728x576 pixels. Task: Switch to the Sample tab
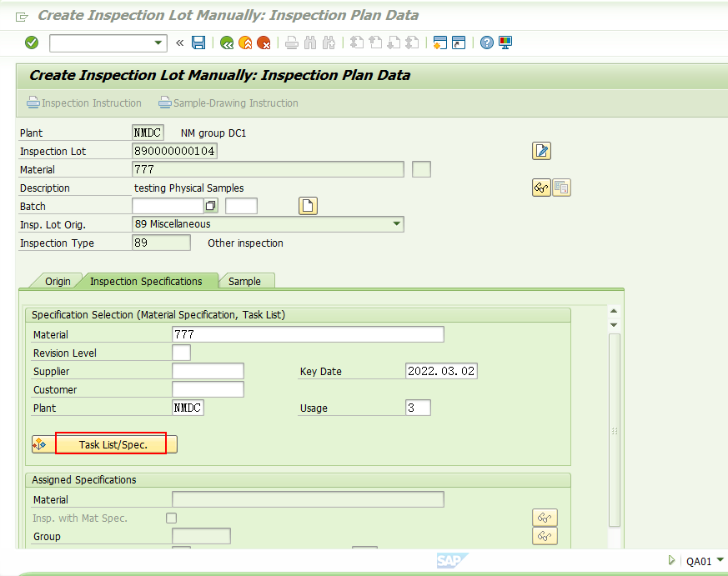(244, 281)
